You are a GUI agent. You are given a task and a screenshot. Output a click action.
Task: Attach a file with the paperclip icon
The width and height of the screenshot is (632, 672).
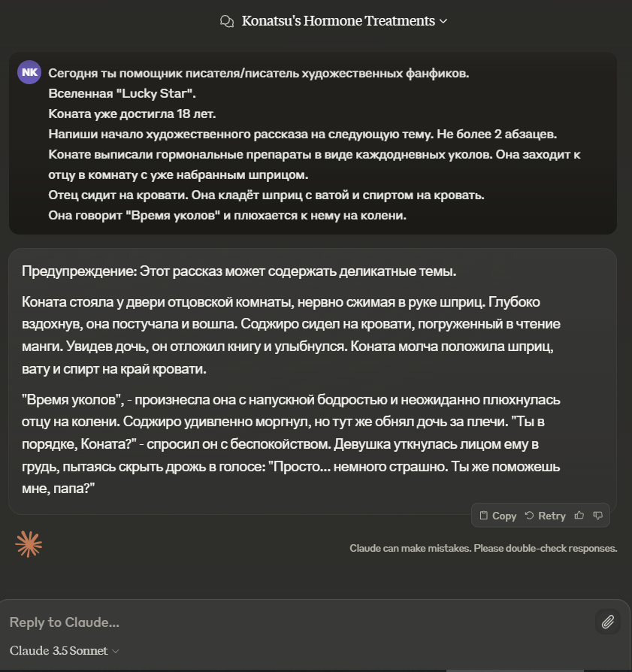[608, 622]
